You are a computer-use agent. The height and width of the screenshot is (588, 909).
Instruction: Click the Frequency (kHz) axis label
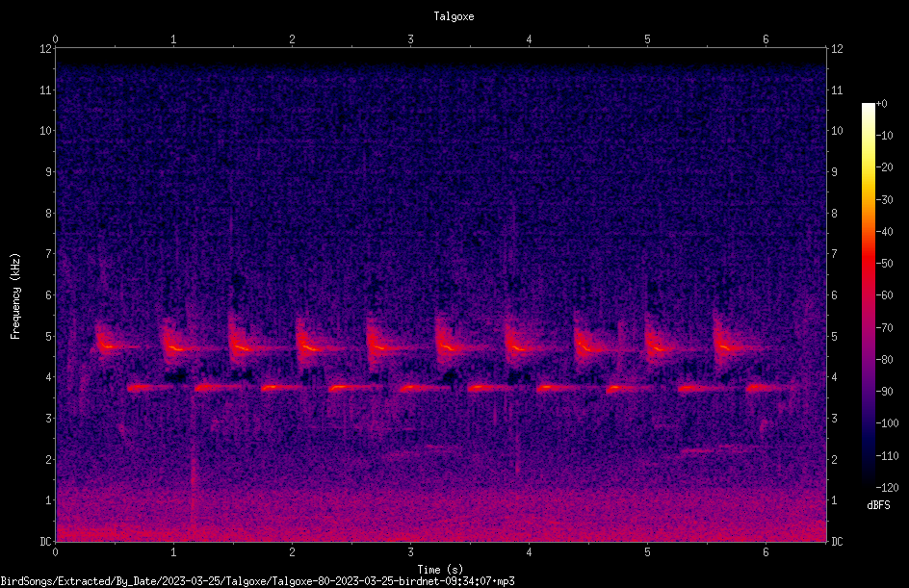(15, 295)
